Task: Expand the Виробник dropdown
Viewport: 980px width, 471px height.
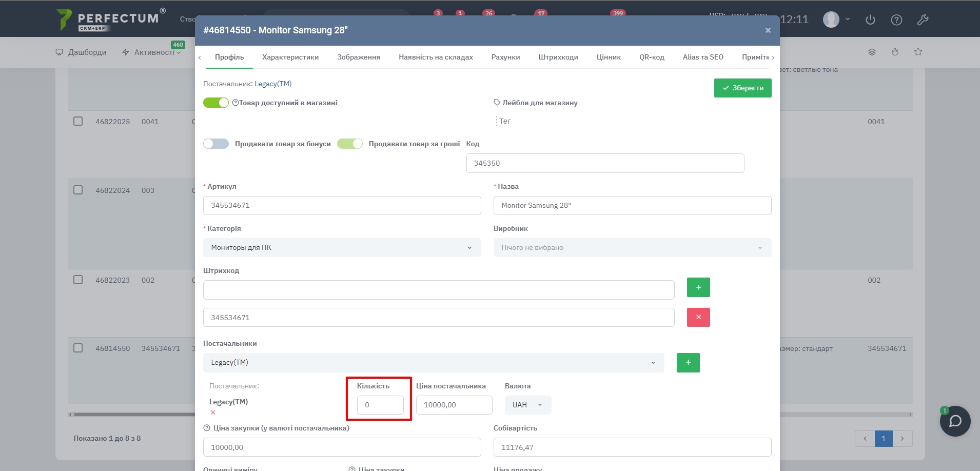Action: tap(632, 247)
